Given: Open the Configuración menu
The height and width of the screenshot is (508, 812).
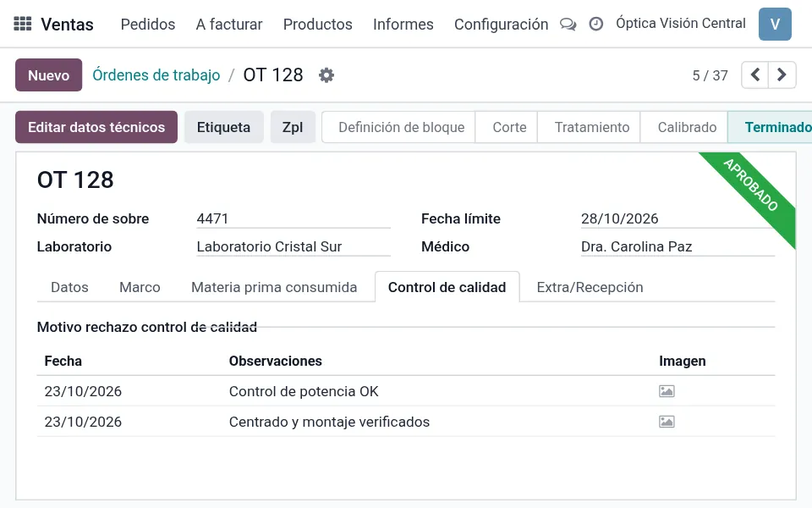Looking at the screenshot, I should tap(502, 25).
